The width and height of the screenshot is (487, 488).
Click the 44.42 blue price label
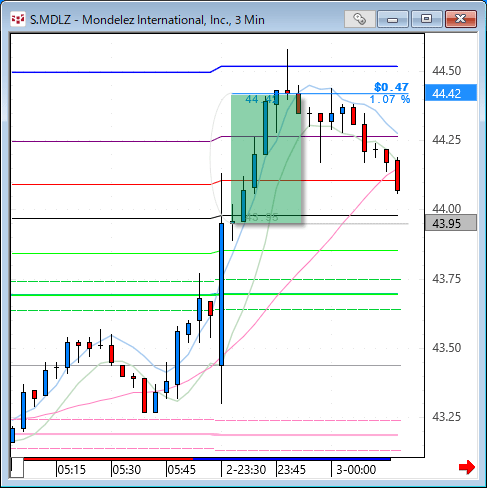[451, 93]
